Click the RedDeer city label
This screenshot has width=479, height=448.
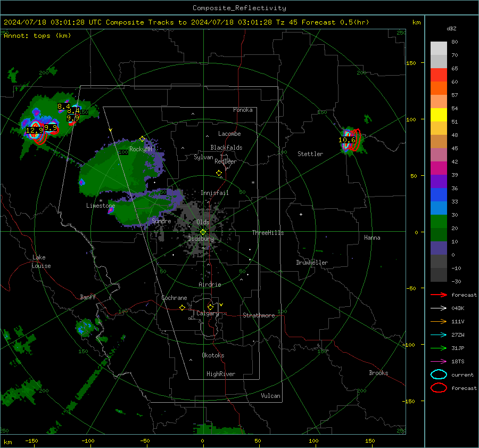226,161
